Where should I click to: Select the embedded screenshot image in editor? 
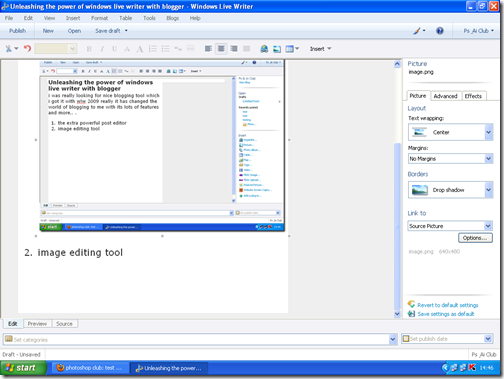[x=162, y=146]
